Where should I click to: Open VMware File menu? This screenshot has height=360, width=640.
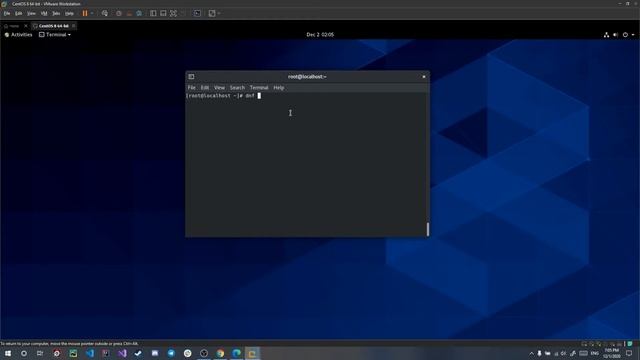(x=7, y=13)
